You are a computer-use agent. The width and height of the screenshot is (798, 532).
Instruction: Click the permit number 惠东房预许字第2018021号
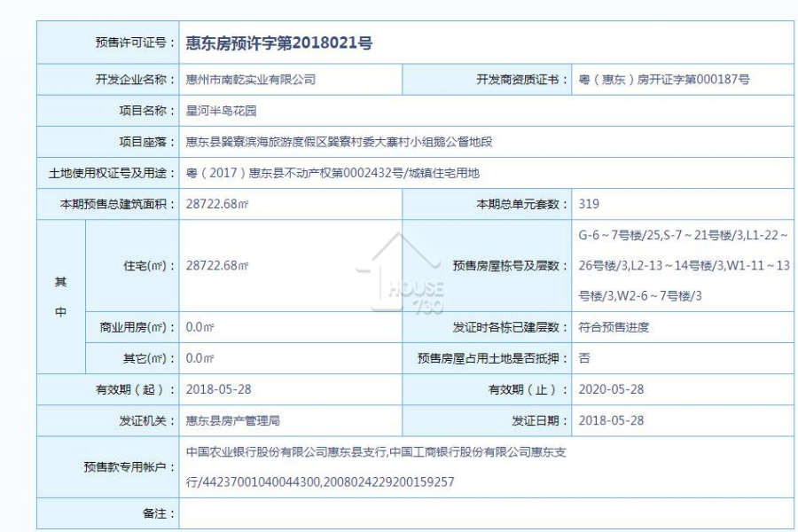pos(279,43)
